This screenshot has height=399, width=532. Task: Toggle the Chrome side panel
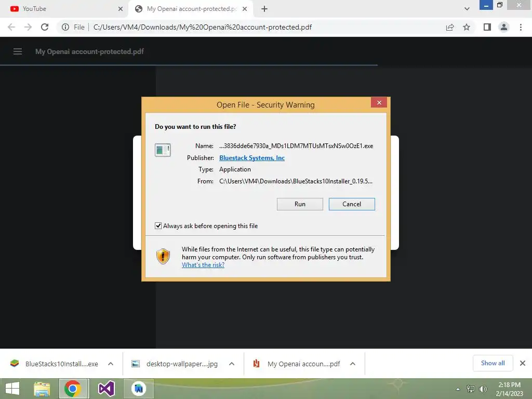coord(487,27)
